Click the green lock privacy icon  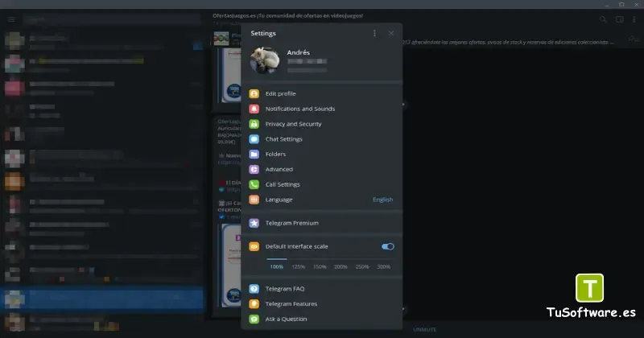(x=254, y=124)
